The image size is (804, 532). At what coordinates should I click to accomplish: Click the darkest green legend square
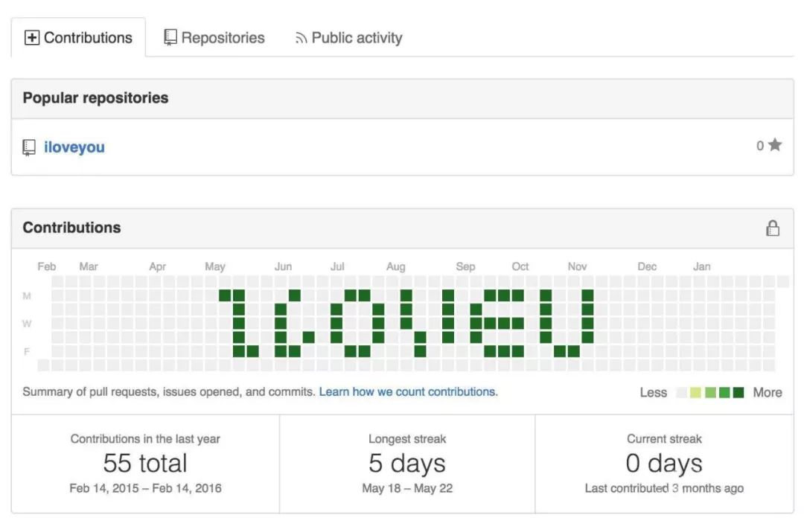[738, 393]
